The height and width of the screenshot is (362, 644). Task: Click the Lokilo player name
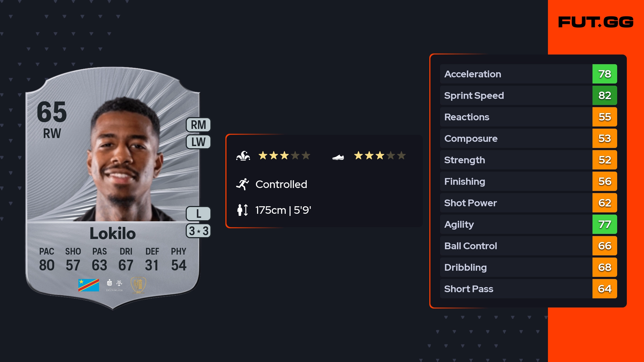coord(113,233)
